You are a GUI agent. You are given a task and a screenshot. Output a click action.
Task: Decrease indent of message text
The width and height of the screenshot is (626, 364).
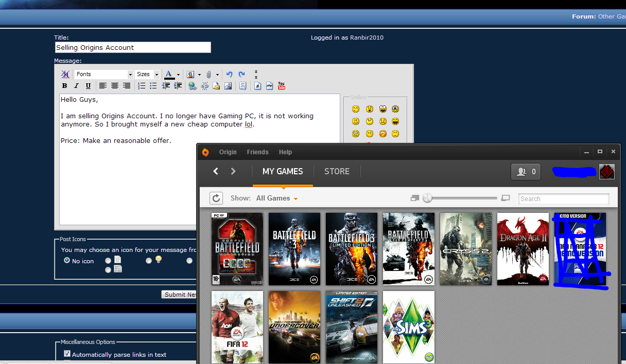click(x=166, y=86)
